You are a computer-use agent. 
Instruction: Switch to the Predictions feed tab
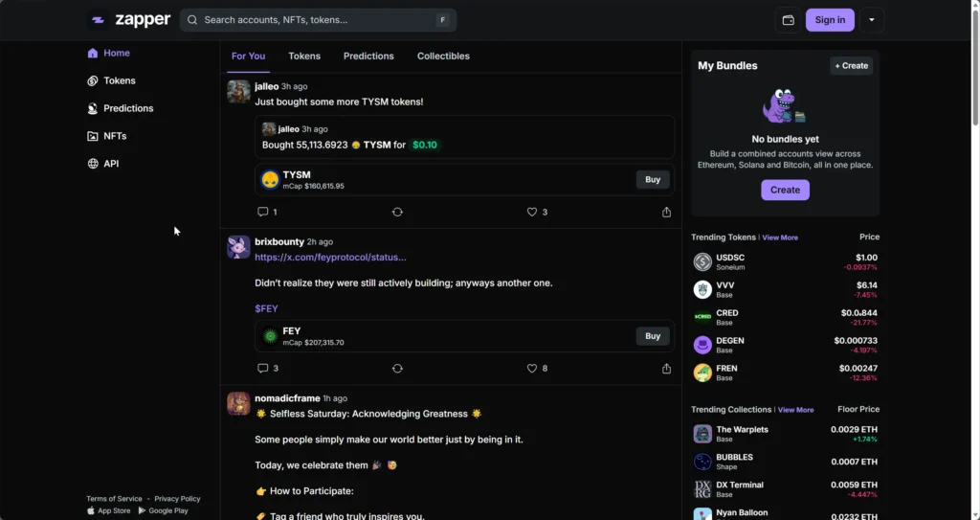coord(368,57)
